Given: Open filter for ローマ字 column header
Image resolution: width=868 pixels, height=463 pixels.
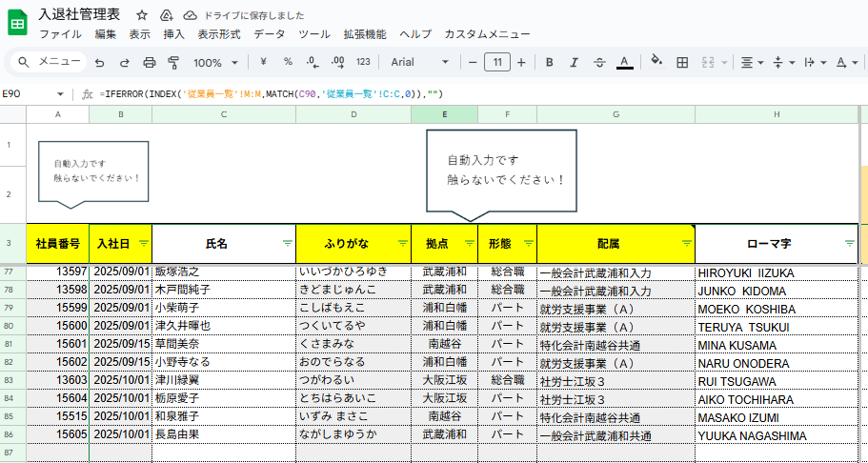Looking at the screenshot, I should point(849,243).
